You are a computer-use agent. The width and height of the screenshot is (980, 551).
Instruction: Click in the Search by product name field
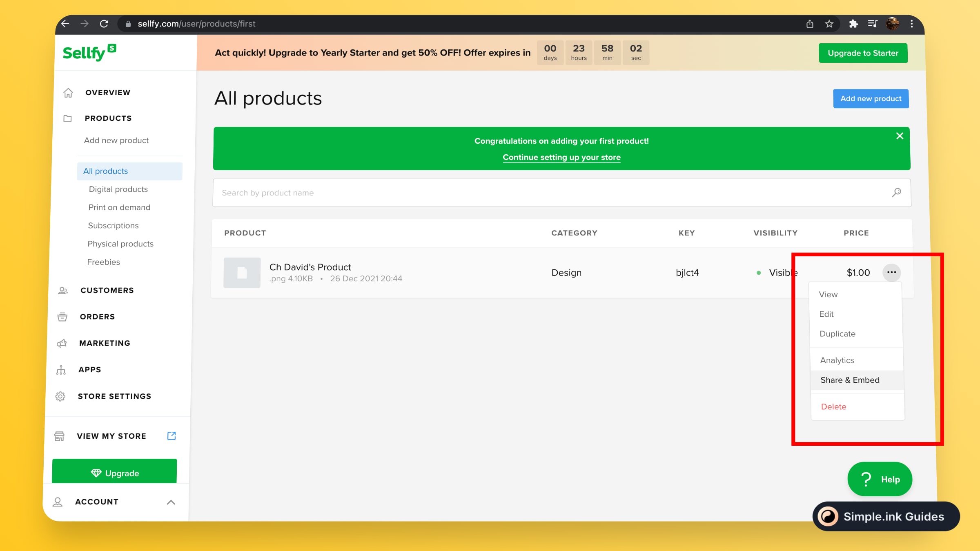click(x=561, y=193)
